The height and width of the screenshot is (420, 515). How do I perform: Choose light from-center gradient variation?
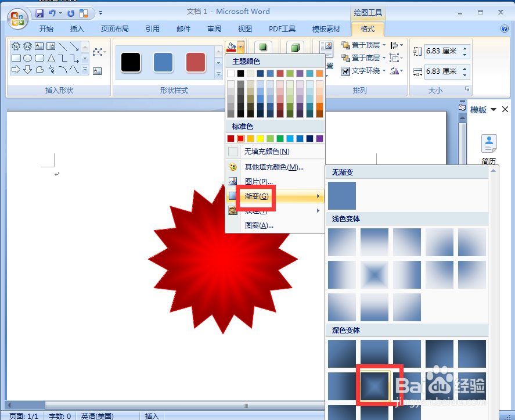(374, 275)
